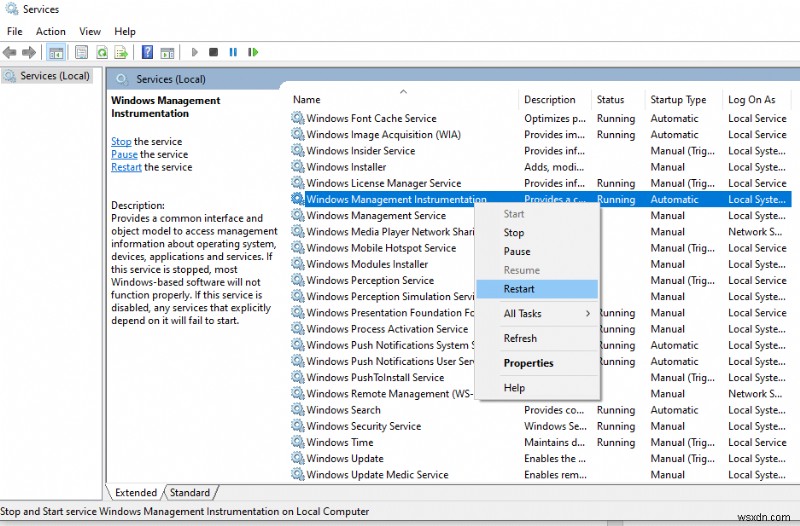Toggle the Show/Hide Console Tree toolbar icon
Image resolution: width=800 pixels, height=526 pixels.
56,52
